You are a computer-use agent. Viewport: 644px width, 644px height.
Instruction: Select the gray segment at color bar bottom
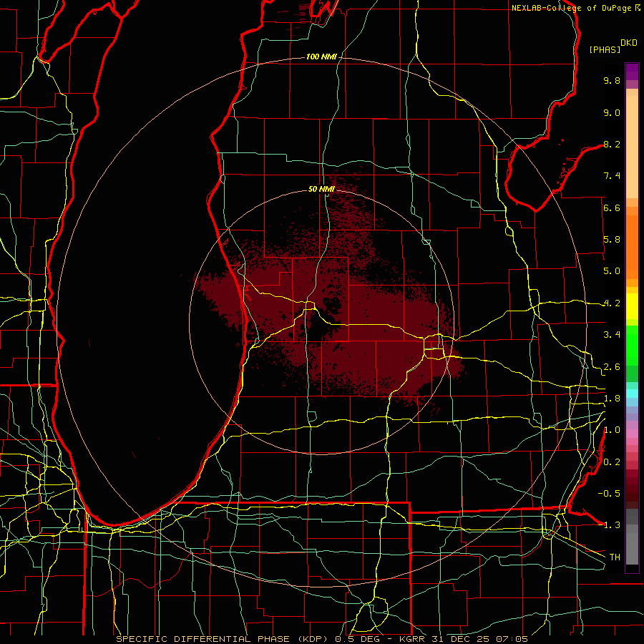click(632, 550)
